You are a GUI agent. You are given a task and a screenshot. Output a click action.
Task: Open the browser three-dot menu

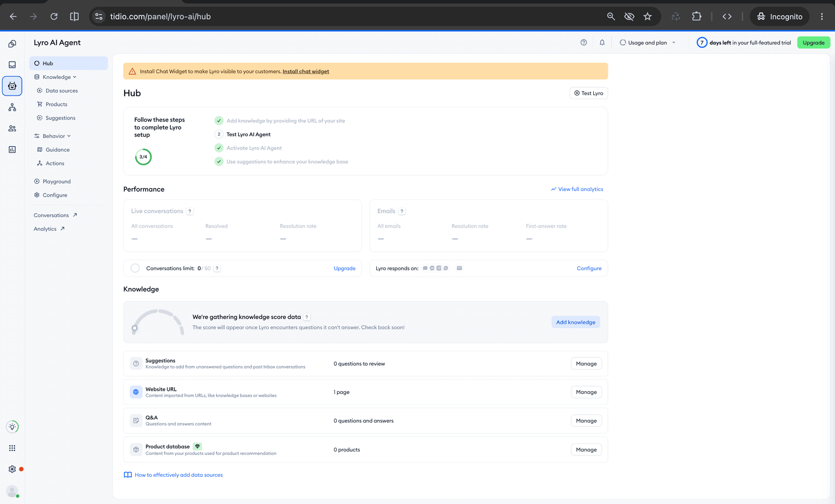tap(821, 17)
